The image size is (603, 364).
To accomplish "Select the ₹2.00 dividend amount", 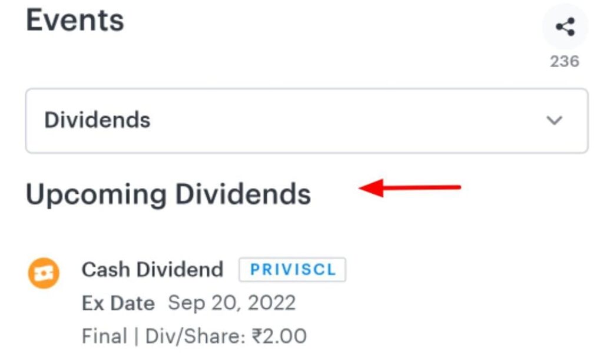I will pyautogui.click(x=279, y=336).
